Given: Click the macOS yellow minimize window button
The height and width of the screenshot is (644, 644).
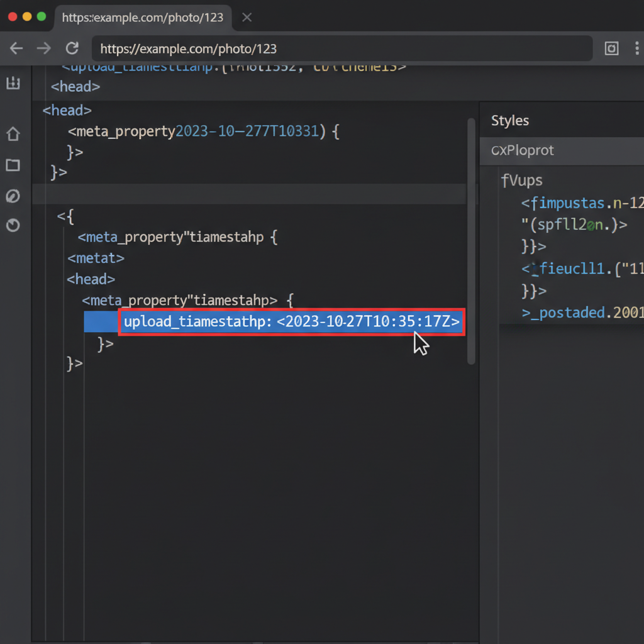Looking at the screenshot, I should point(27,16).
